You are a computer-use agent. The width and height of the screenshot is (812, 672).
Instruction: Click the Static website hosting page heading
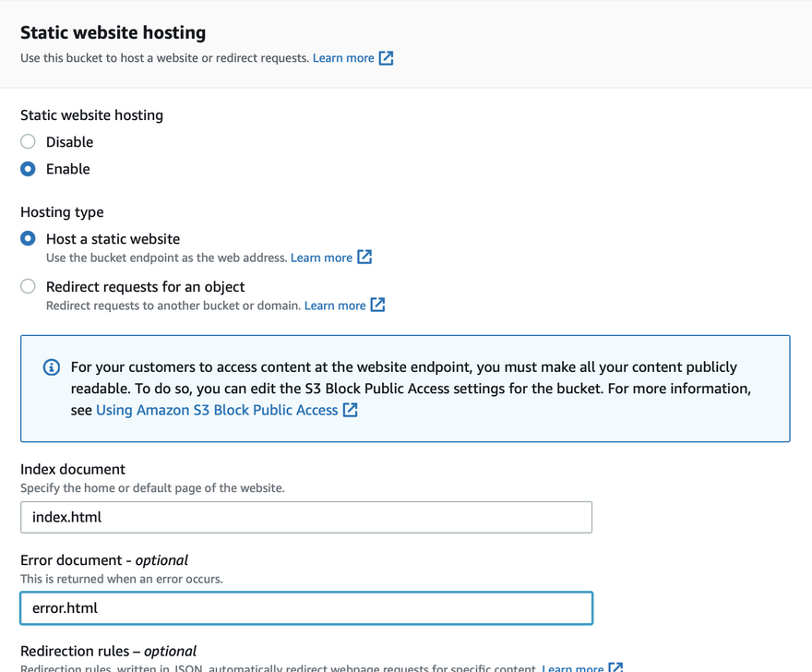tap(113, 32)
